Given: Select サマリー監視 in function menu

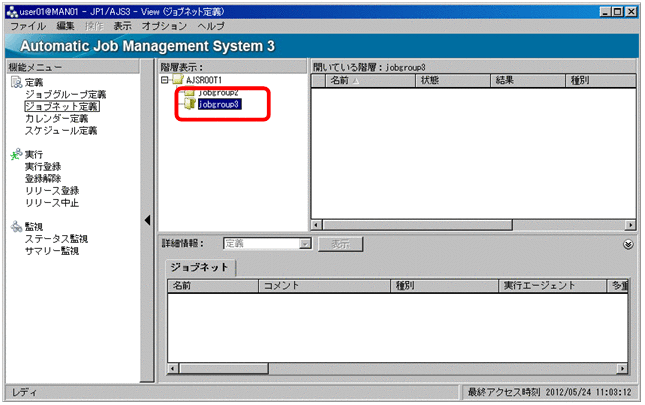Looking at the screenshot, I should click(52, 251).
